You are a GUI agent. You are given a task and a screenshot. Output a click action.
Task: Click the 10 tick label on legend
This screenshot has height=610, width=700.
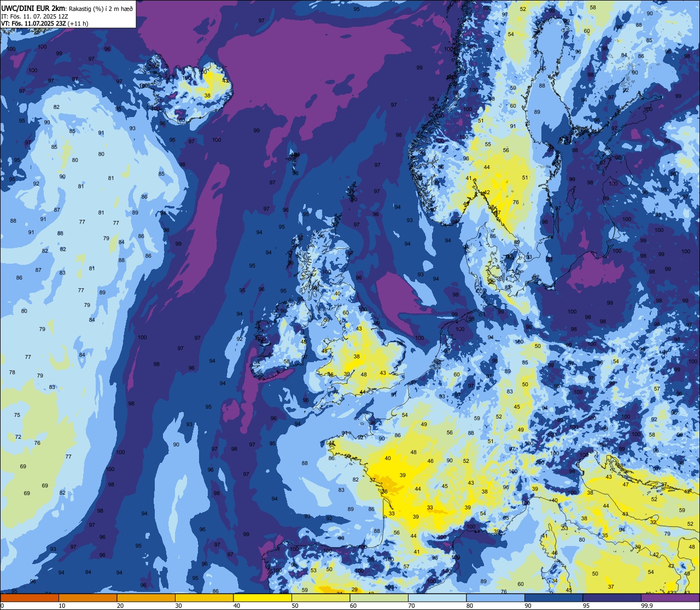pos(62,606)
